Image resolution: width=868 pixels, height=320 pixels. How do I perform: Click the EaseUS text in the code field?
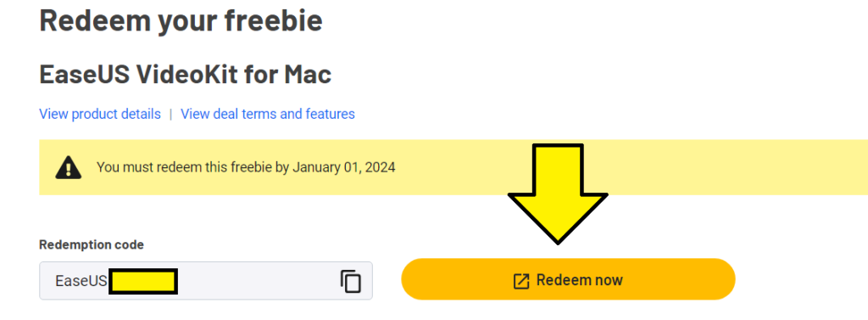(81, 281)
